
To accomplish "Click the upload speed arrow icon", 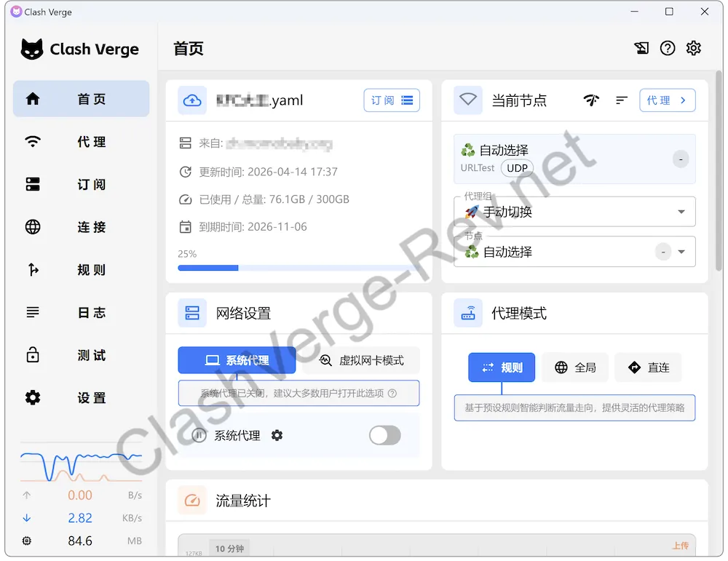I will pyautogui.click(x=27, y=496).
